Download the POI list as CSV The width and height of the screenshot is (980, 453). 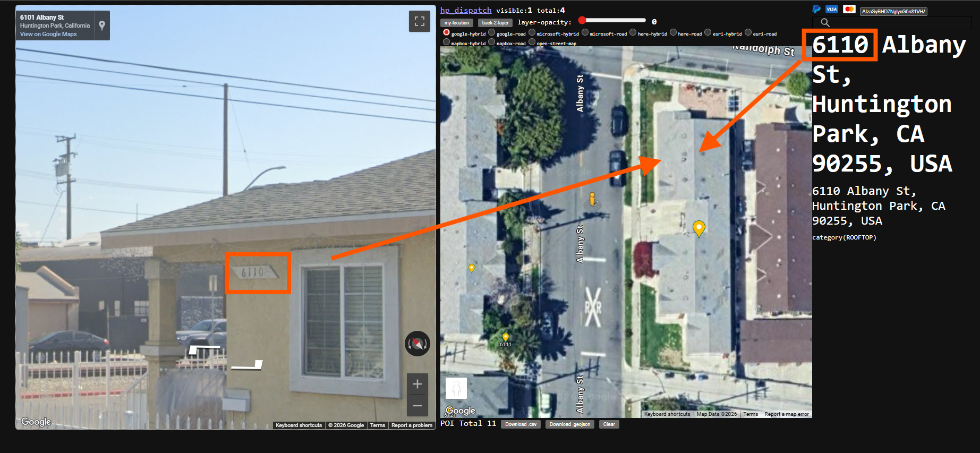pos(520,424)
